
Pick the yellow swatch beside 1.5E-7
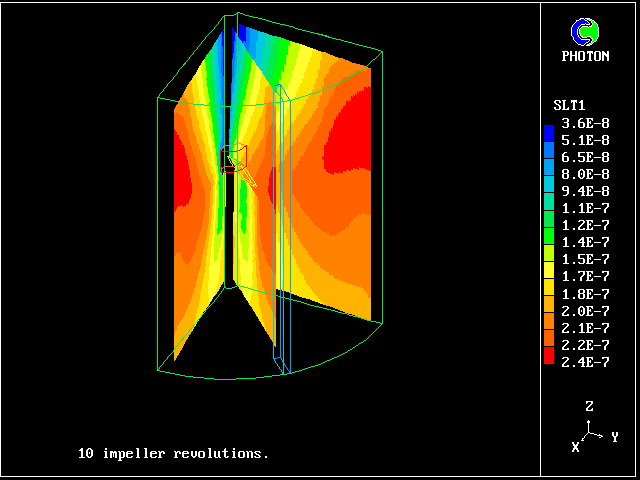549,259
